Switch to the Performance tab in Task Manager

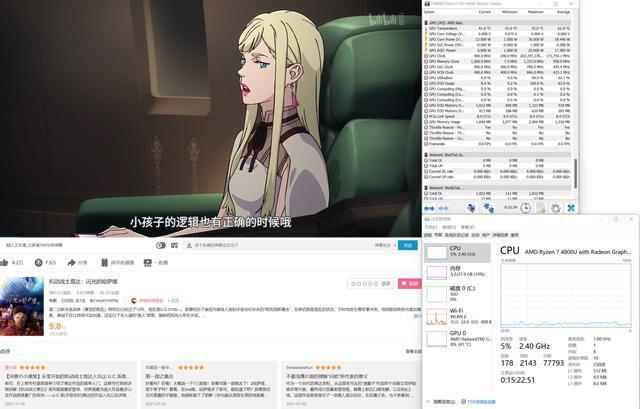click(438, 235)
